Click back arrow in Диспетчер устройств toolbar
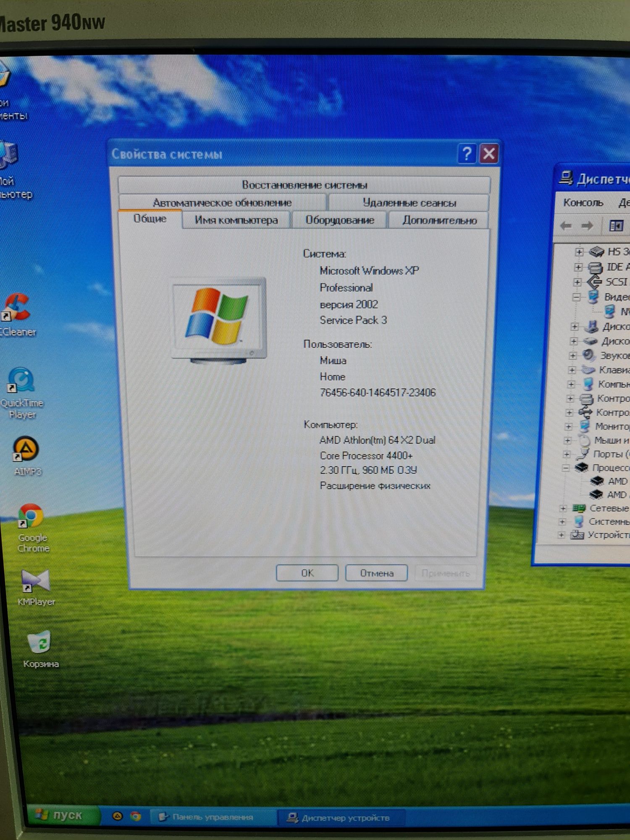Image resolution: width=630 pixels, height=840 pixels. [566, 226]
